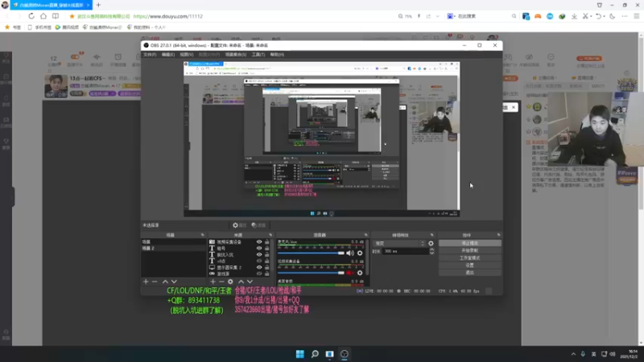Open OBS 文件(F) menu
Screen dimensions: 644x362
tap(150, 55)
